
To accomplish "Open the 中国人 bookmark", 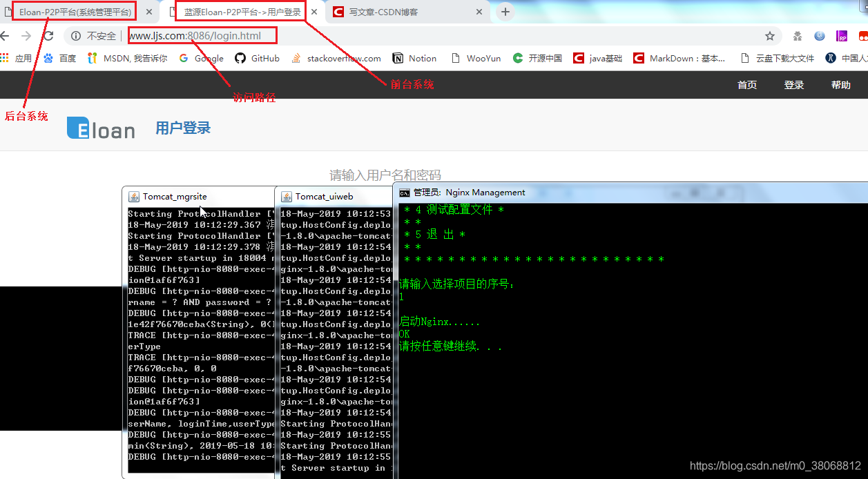I will tap(847, 59).
